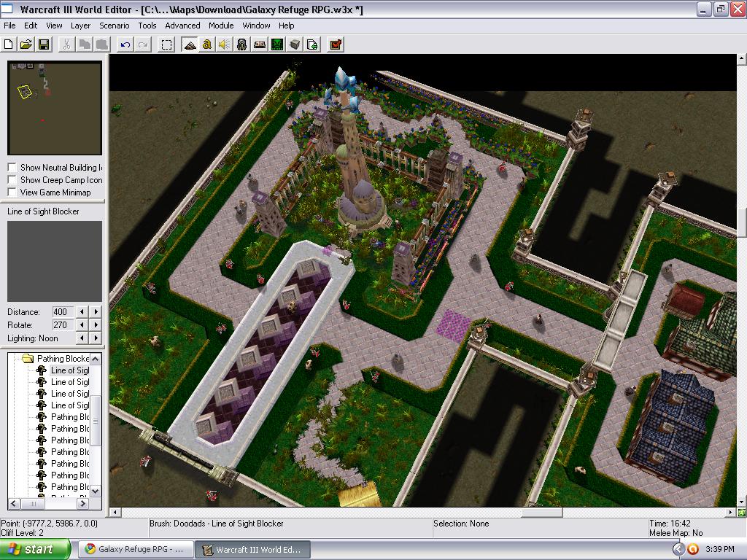Open the Module menu
This screenshot has height=560, width=747.
tap(221, 26)
